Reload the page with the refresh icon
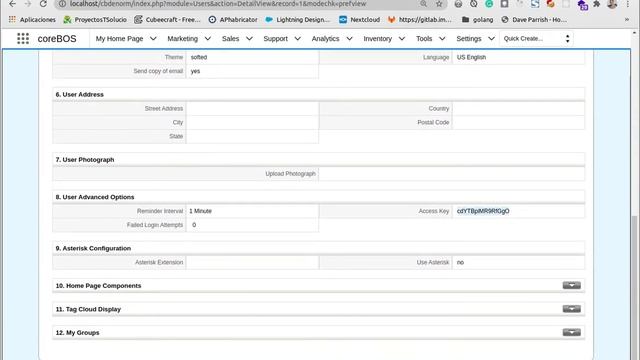 point(43,4)
